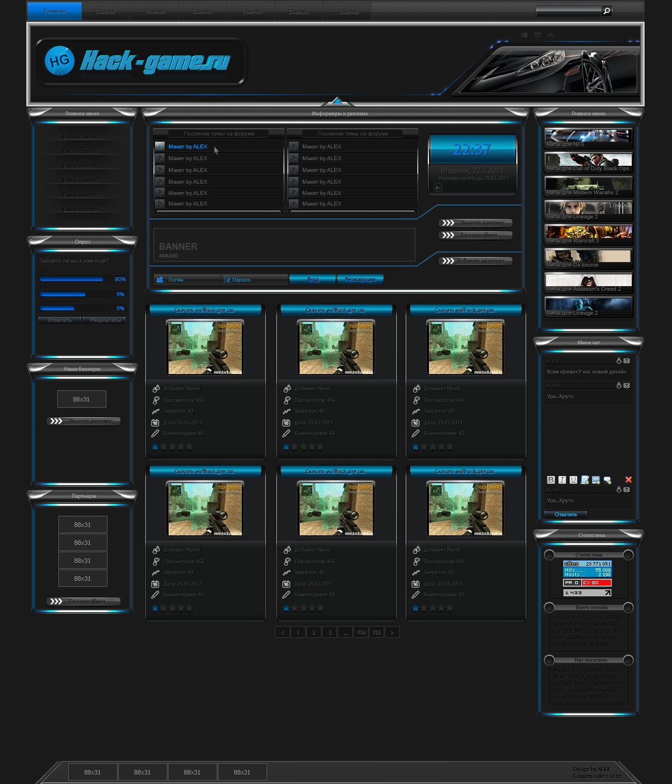672x784 pixels.
Task: Click Баннерообмен under Партнеры
Action: [83, 601]
